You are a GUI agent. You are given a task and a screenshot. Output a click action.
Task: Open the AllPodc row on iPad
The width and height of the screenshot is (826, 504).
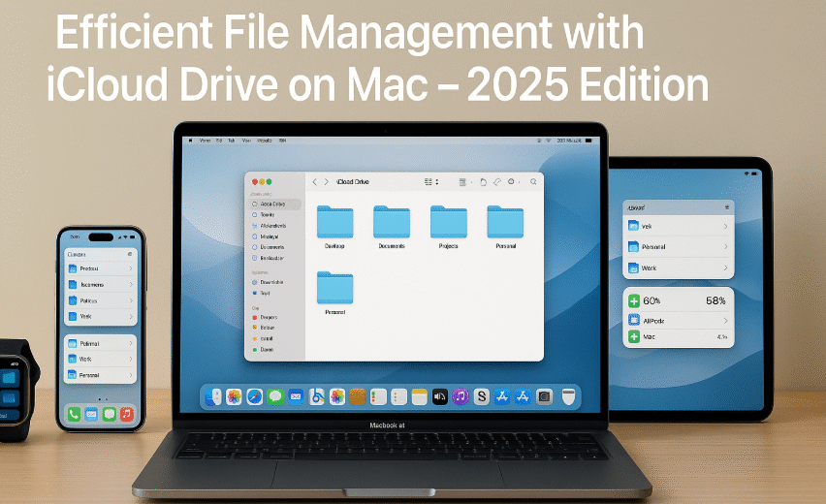pyautogui.click(x=679, y=320)
